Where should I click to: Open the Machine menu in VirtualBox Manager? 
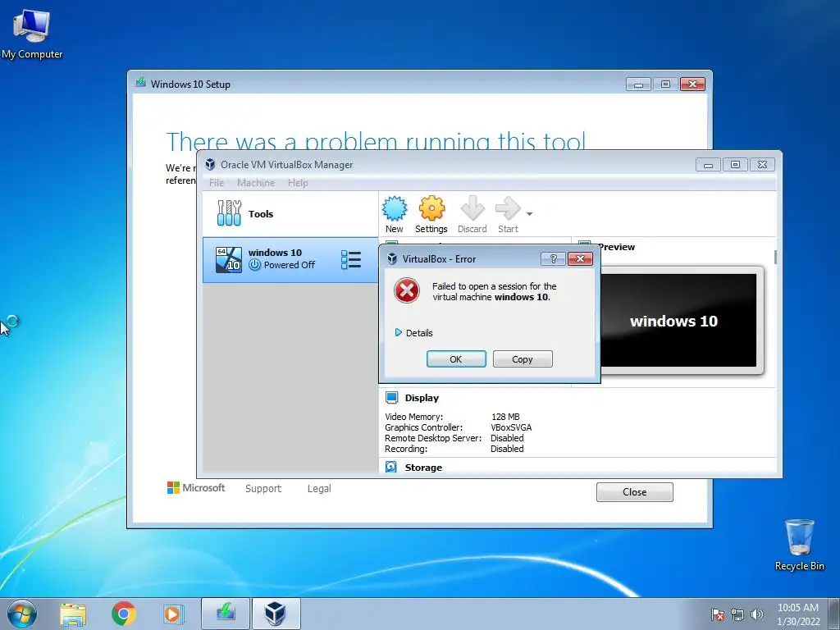(x=256, y=183)
